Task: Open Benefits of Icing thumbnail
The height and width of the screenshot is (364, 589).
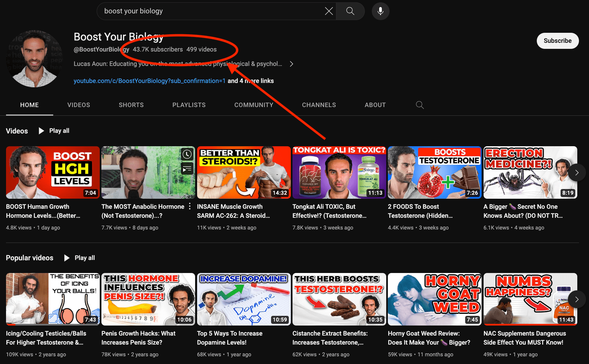Action: click(53, 299)
